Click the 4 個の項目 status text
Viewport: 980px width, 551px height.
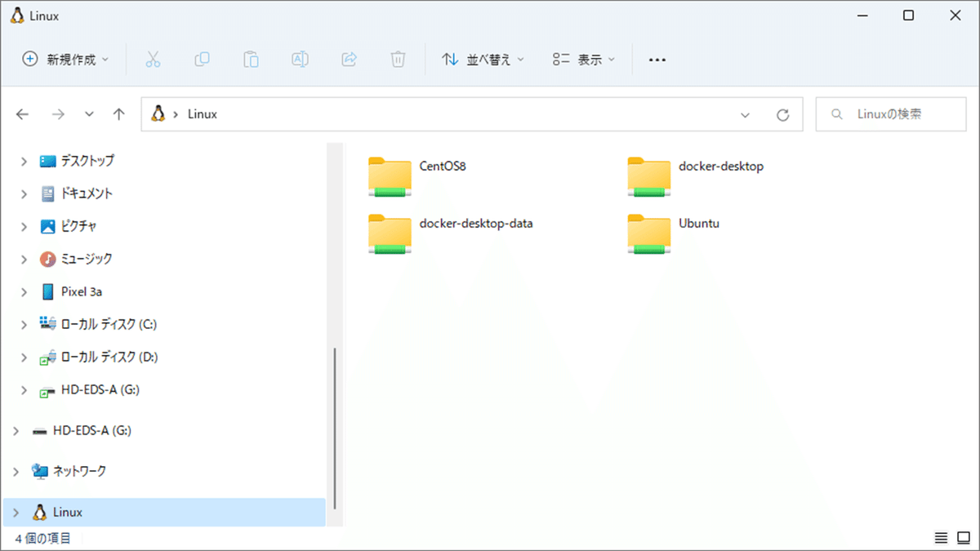(x=43, y=538)
